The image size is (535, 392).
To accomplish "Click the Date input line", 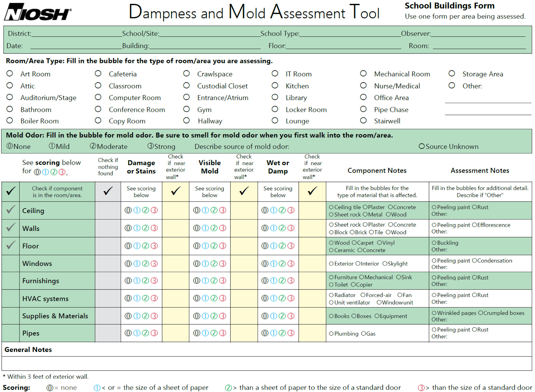I will [76, 46].
